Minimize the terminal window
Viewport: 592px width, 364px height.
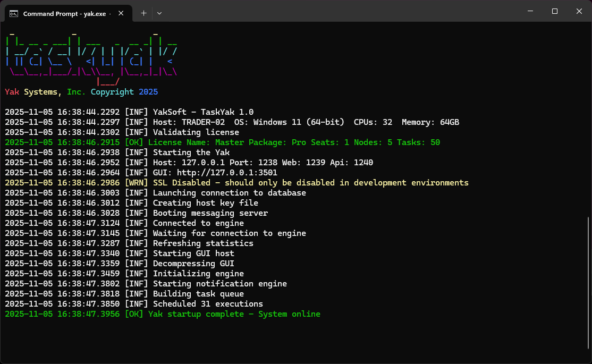pyautogui.click(x=530, y=11)
